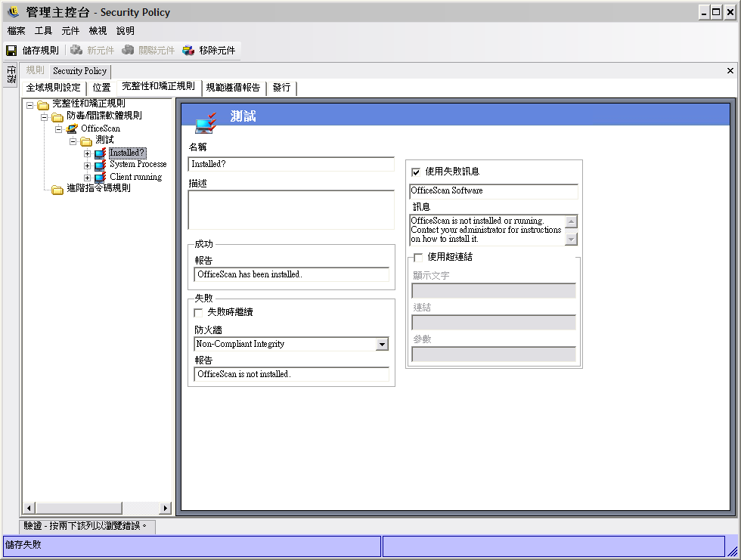Click the 進階指令碼規則 folder icon
741x560 pixels.
click(57, 190)
